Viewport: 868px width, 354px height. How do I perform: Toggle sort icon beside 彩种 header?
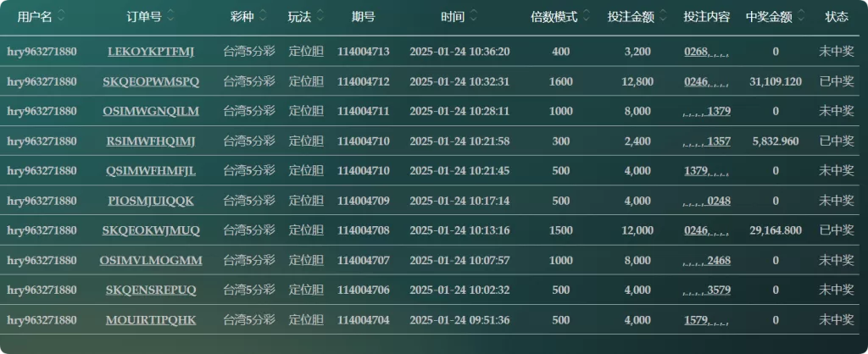[x=263, y=17]
